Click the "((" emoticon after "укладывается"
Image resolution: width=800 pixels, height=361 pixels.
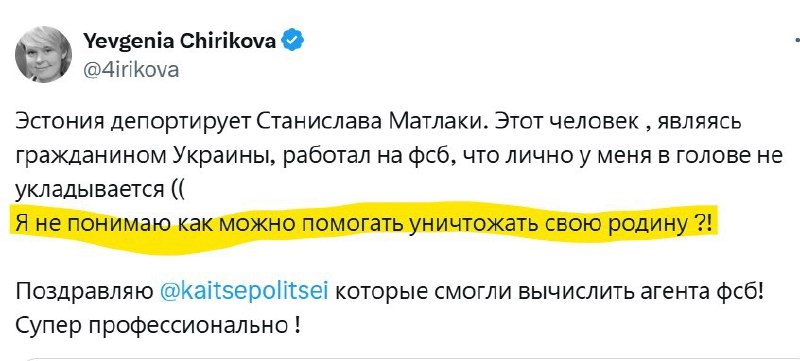tap(178, 192)
